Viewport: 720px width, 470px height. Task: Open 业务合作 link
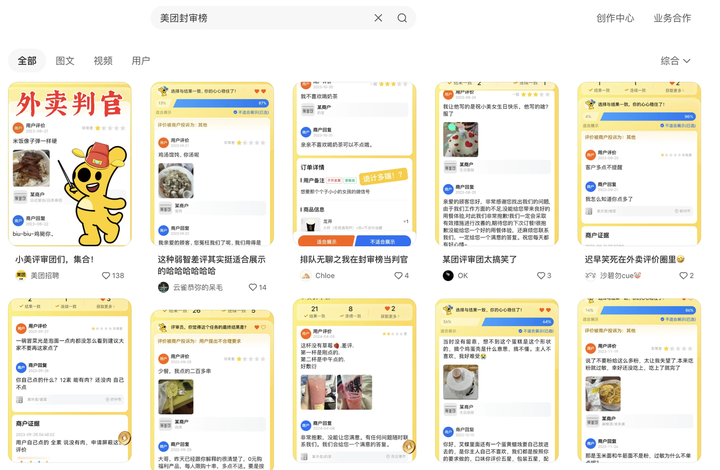pyautogui.click(x=672, y=18)
